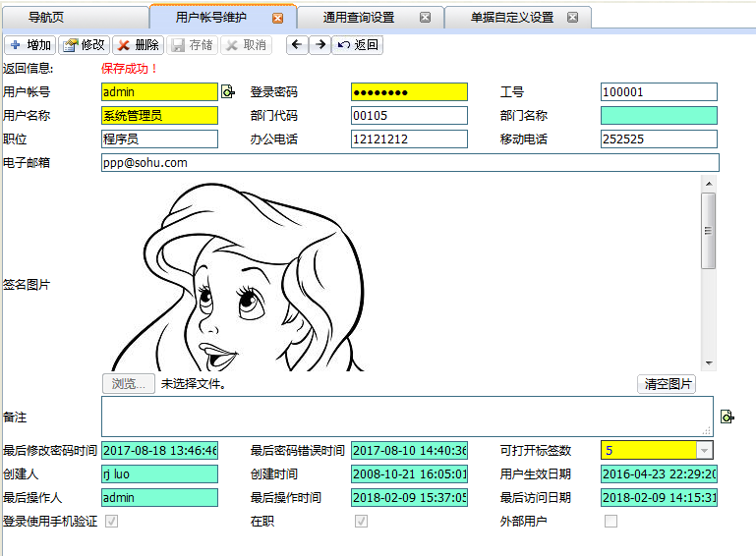Toggle the 登录使用手机验证 checkbox
The height and width of the screenshot is (556, 756).
[111, 521]
